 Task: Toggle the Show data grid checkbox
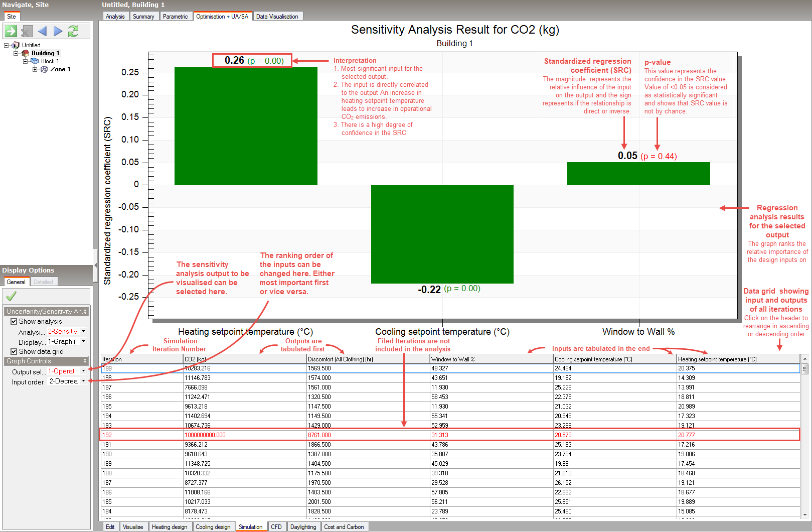[14, 352]
